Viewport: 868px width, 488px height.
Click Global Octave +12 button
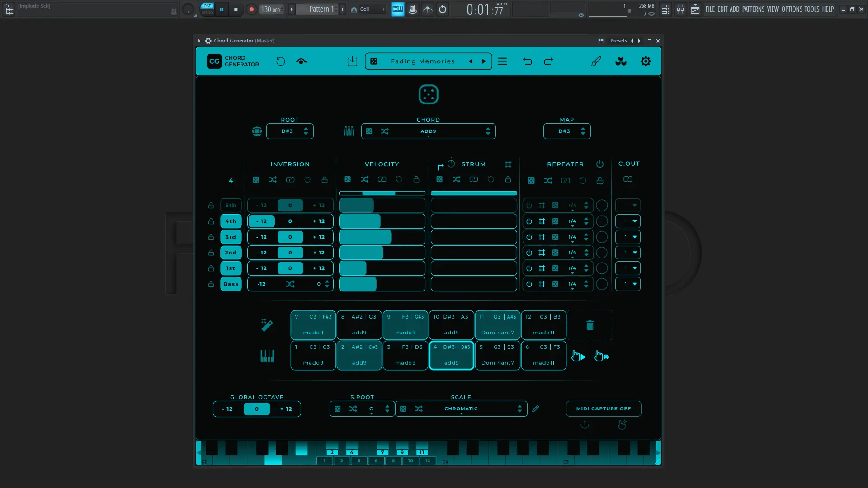click(x=286, y=409)
